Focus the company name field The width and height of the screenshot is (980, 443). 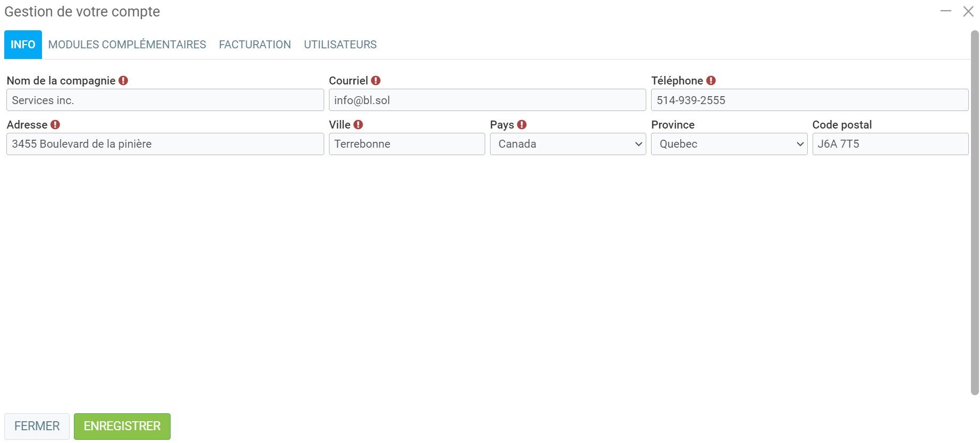tap(165, 100)
